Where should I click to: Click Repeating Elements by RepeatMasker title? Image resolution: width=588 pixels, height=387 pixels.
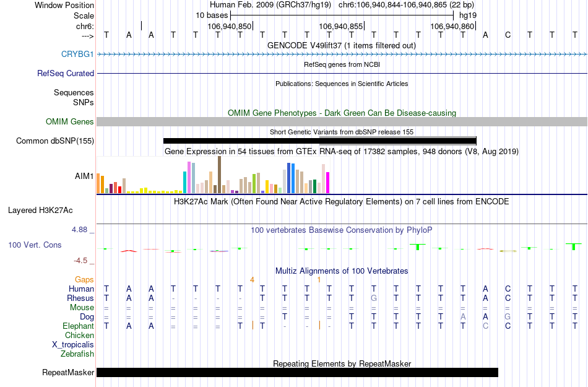coord(342,363)
